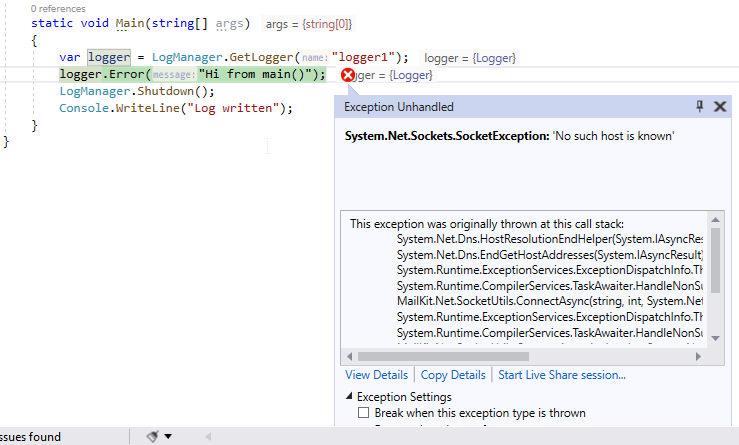
Task: Click the 0 references CodeLens label
Action: 58,8
